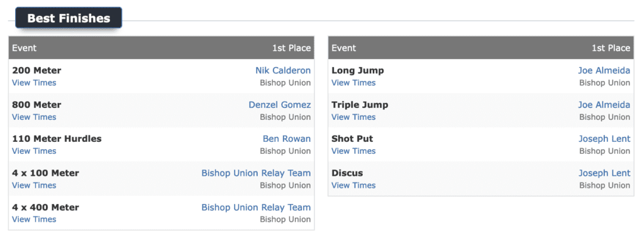Open Joe Almeida link in Long Jump row

point(604,70)
